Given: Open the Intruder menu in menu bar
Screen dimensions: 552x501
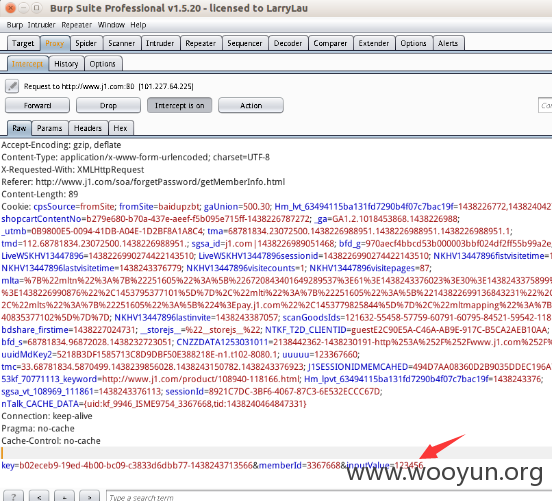Looking at the screenshot, I should (42, 25).
